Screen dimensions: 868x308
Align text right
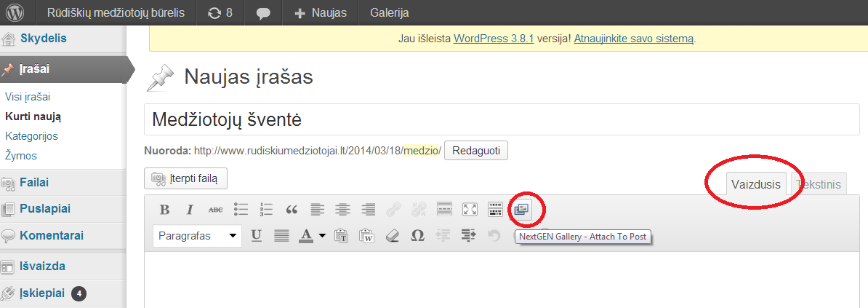tap(368, 210)
